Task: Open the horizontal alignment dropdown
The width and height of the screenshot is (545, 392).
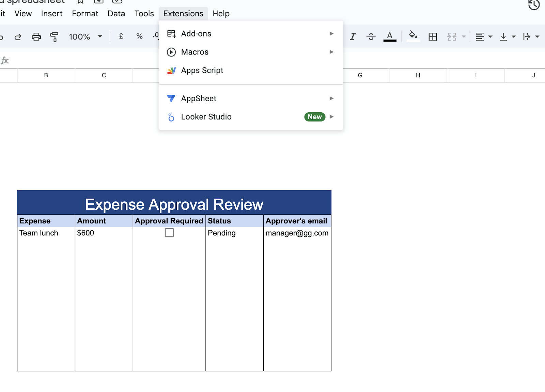Action: point(483,36)
